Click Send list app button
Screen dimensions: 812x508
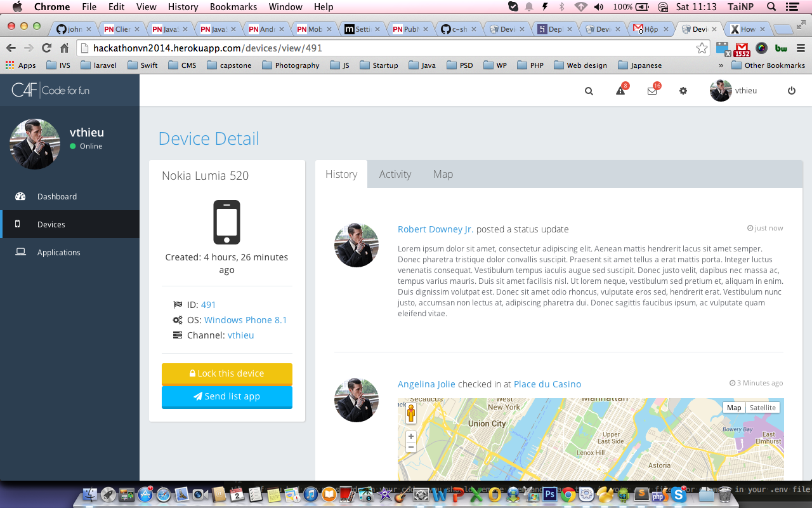(x=227, y=396)
